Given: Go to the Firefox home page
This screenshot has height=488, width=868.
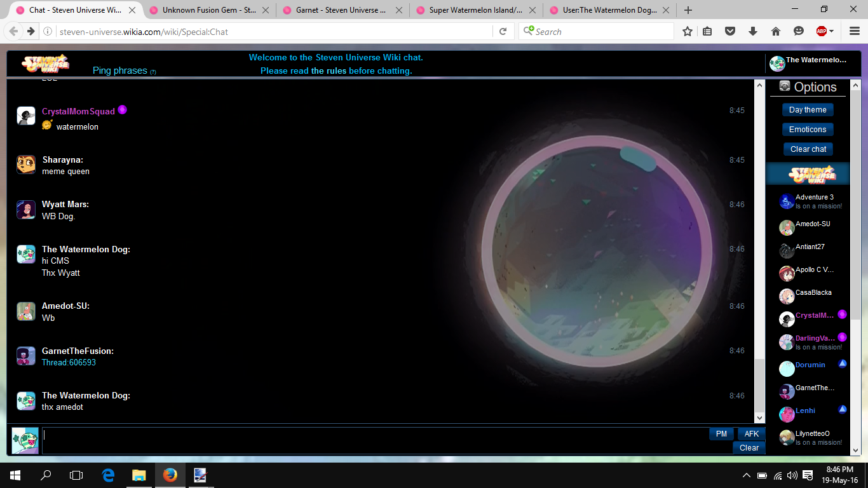Looking at the screenshot, I should [x=776, y=31].
